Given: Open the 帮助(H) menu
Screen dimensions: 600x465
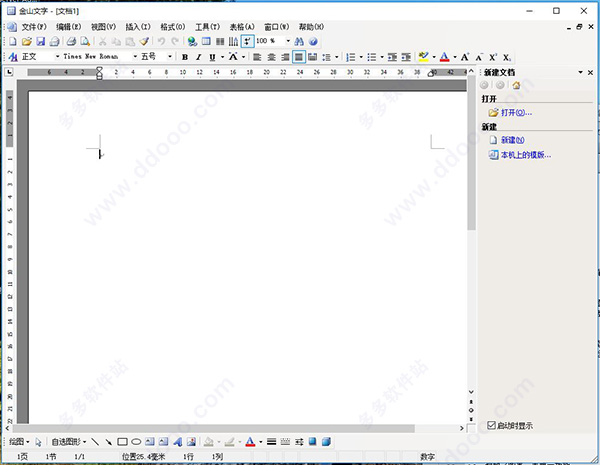Looking at the screenshot, I should click(311, 27).
